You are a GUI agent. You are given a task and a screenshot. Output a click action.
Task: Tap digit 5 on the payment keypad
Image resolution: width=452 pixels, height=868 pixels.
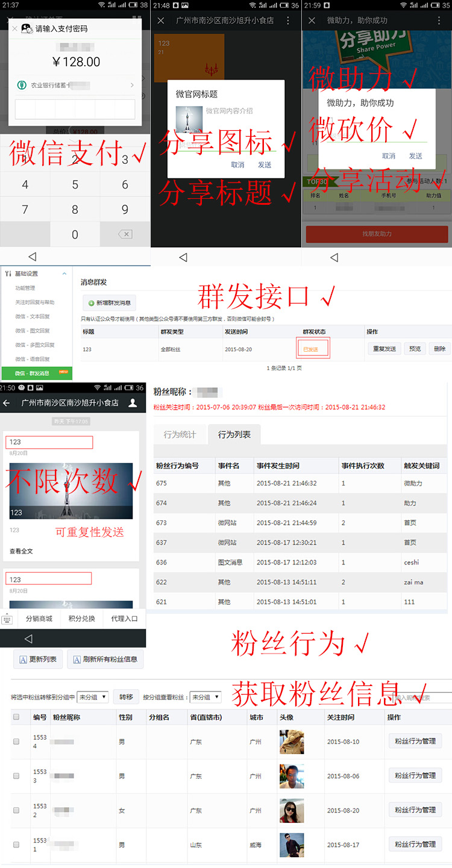pos(75,184)
